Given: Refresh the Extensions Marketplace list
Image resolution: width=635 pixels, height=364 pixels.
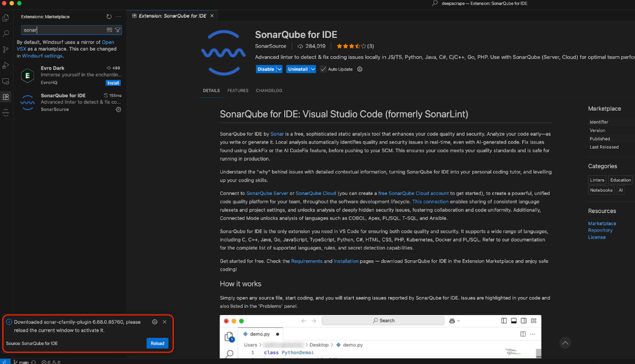Looking at the screenshot, I should 109,17.
